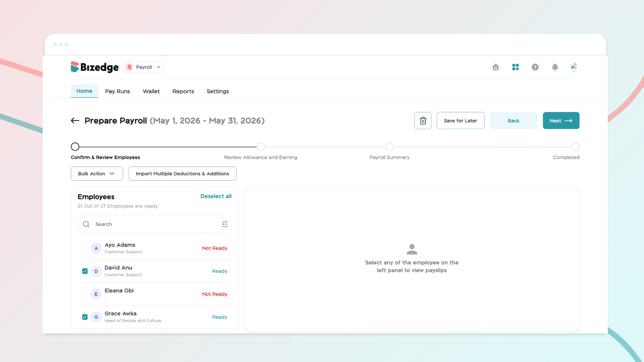
Task: Click Ready status for Grace Awka
Action: tap(220, 317)
